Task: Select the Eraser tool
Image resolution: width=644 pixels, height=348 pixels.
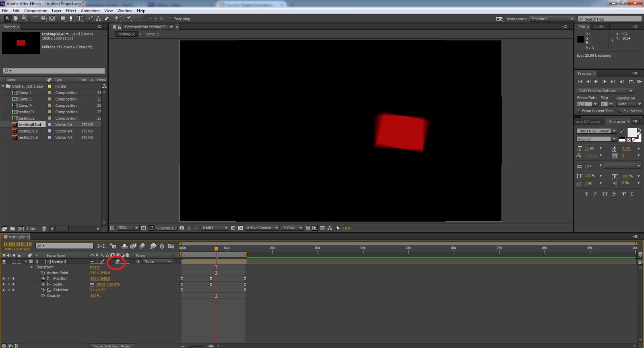Action: coord(107,18)
